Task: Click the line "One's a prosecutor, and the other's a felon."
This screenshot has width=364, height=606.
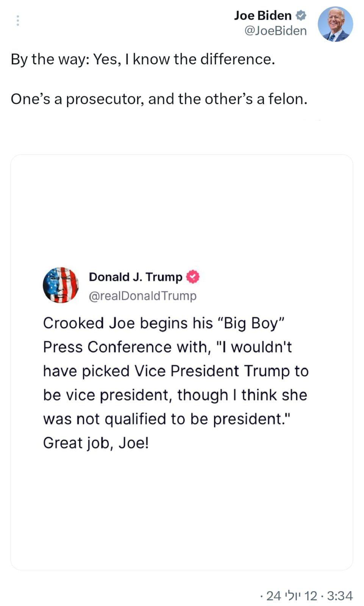Action: [159, 99]
